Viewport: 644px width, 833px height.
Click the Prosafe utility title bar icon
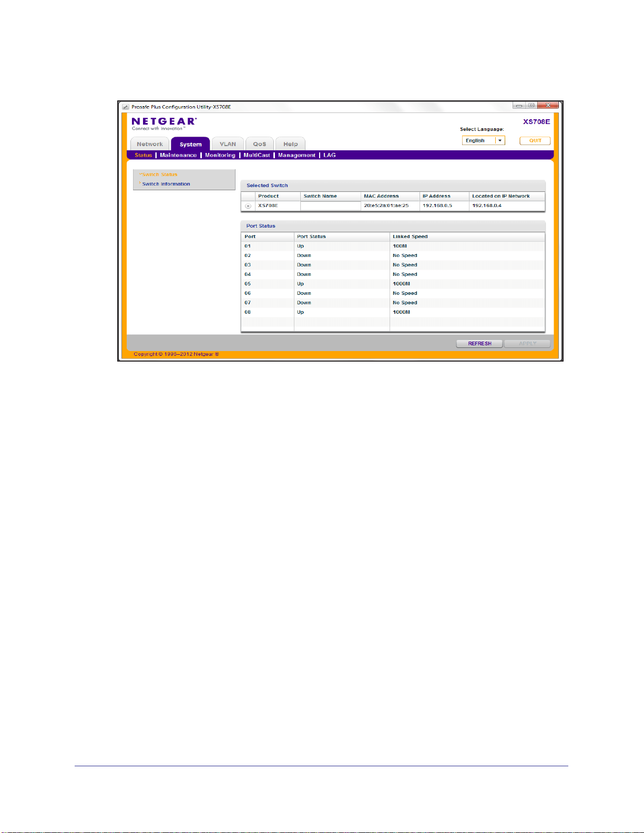point(126,107)
